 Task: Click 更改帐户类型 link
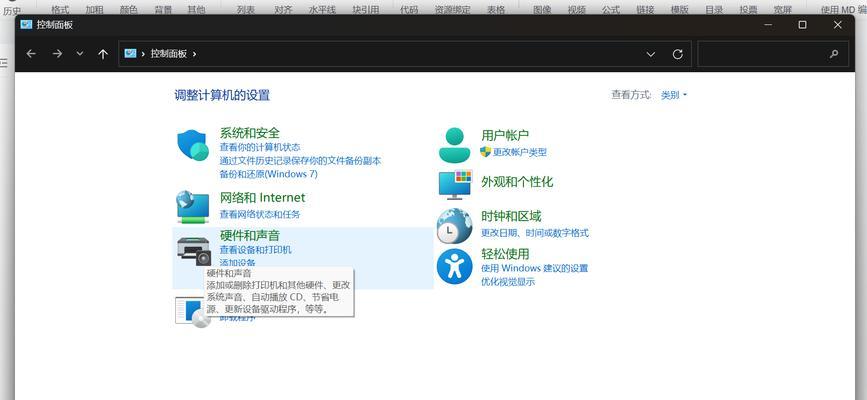[520, 152]
